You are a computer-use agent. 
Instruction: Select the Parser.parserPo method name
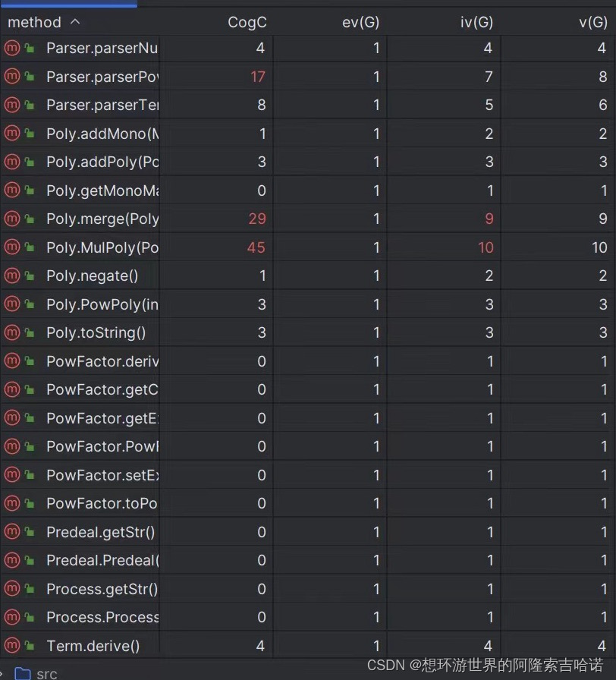[x=102, y=77]
